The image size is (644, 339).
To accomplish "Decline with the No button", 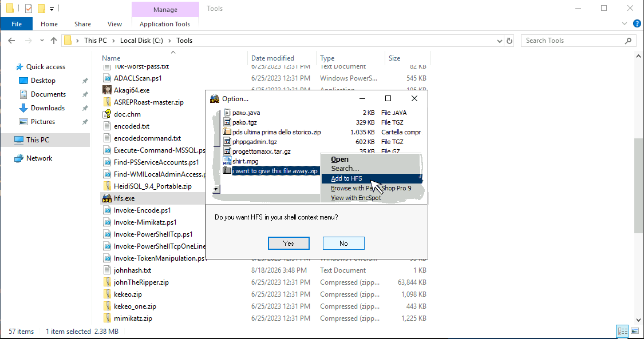I will (343, 243).
